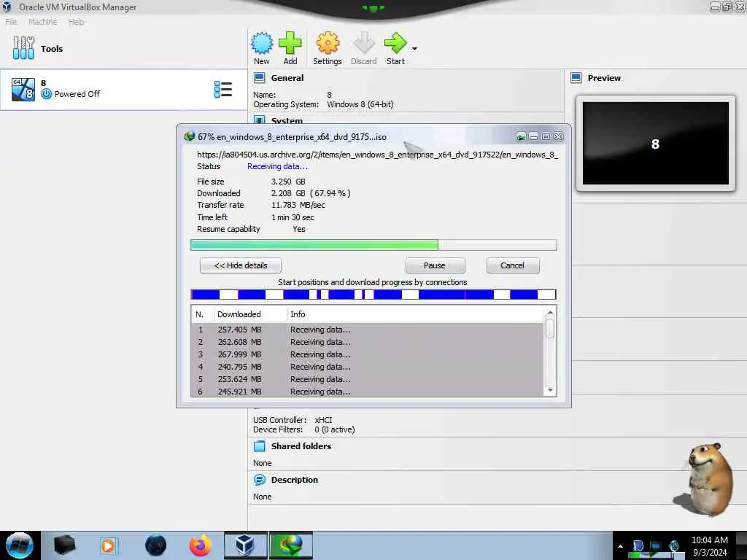Screen dimensions: 747x560
Task: Click the Shared folders section icon
Action: [260, 446]
